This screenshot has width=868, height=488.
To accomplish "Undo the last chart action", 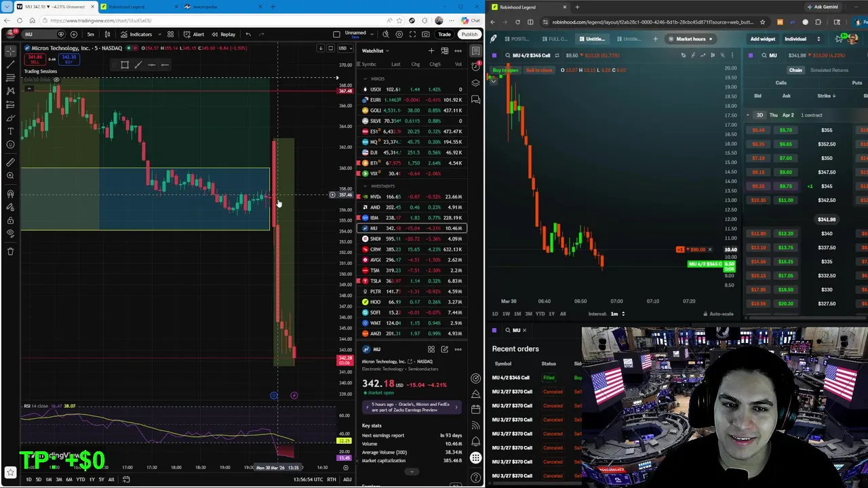I will click(248, 35).
